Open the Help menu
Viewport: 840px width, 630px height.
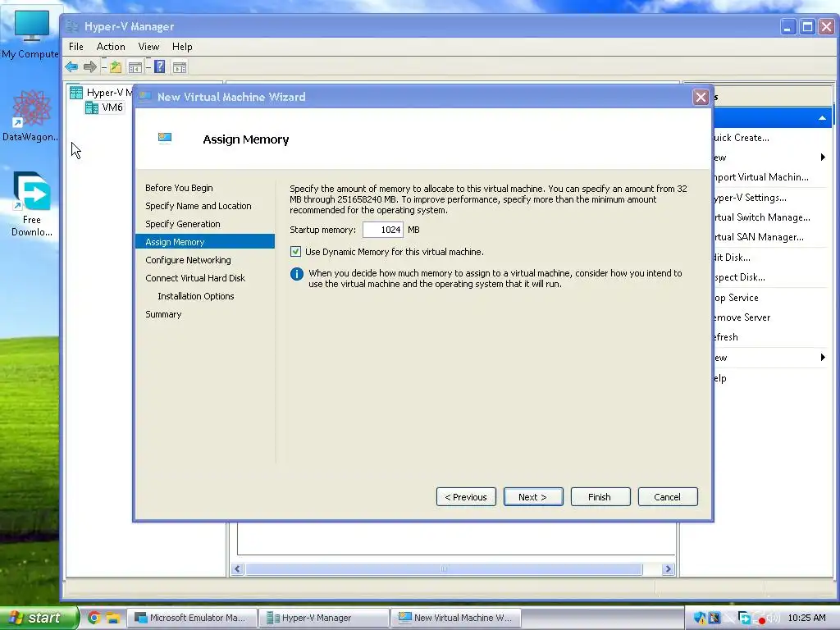pyautogui.click(x=182, y=47)
